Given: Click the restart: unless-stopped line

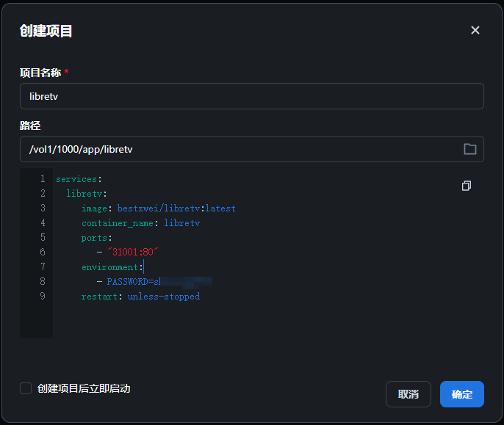Looking at the screenshot, I should point(140,297).
